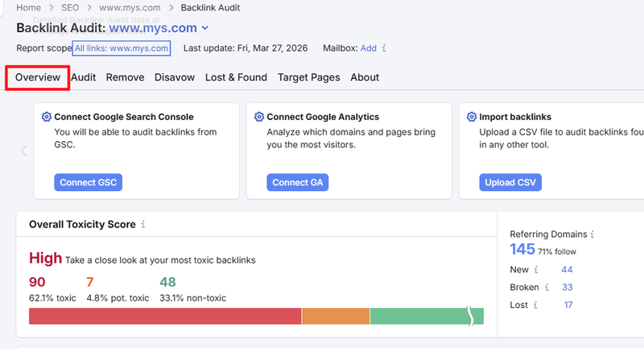Select the Lost & Found tab
The height and width of the screenshot is (349, 644).
[x=236, y=77]
